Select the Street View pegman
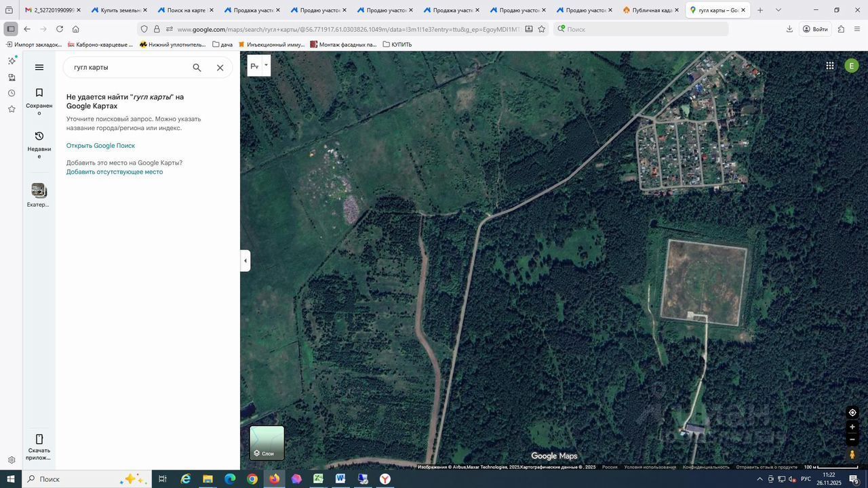The width and height of the screenshot is (868, 488). pyautogui.click(x=852, y=455)
